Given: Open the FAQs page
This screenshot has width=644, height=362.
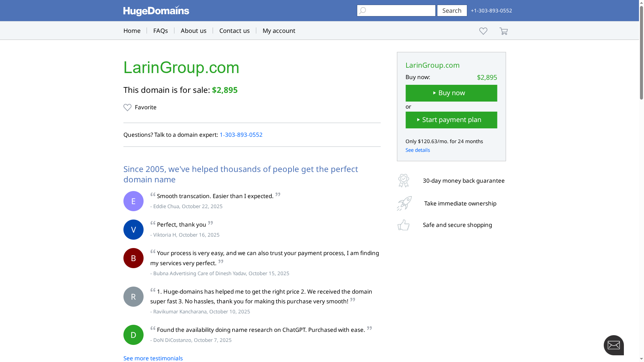Looking at the screenshot, I should 160,31.
